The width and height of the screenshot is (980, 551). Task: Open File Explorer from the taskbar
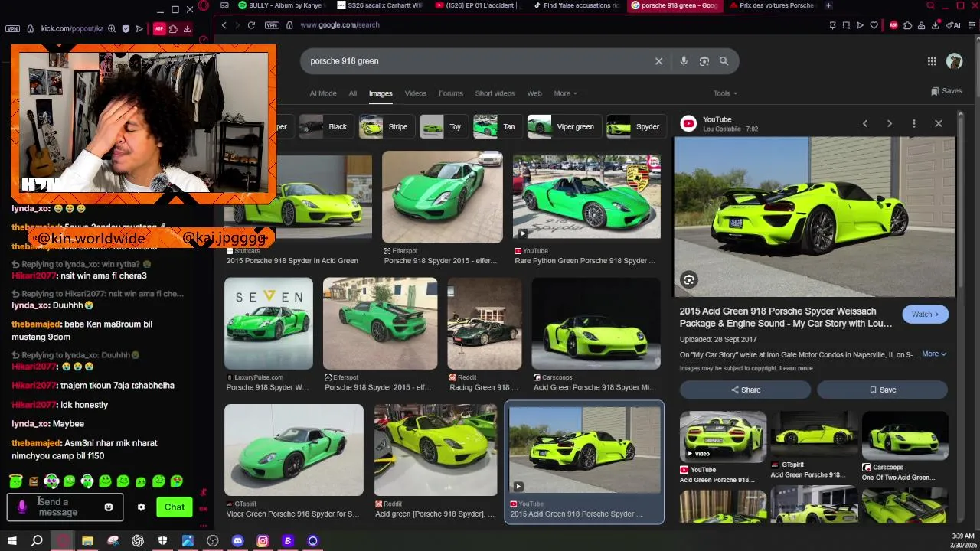point(87,541)
